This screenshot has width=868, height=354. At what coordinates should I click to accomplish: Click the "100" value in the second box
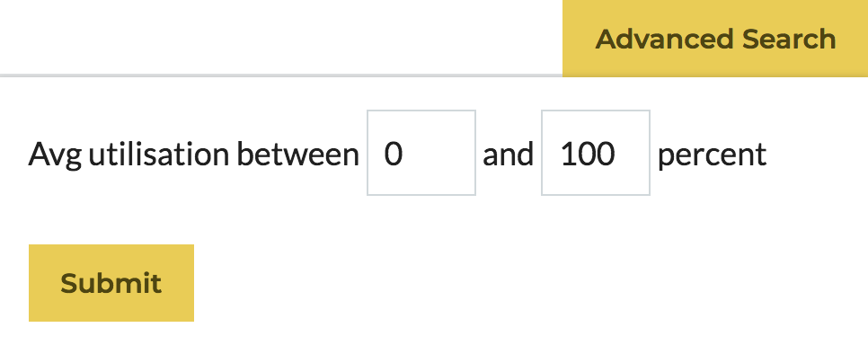click(588, 154)
